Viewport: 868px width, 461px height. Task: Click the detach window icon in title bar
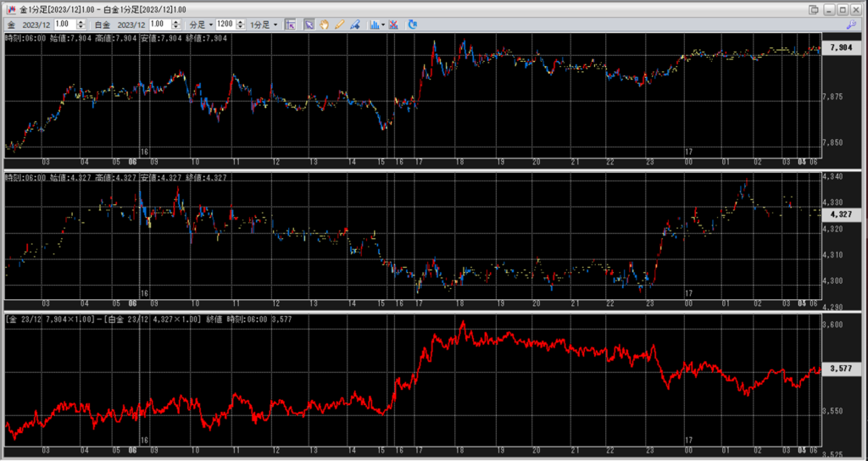pyautogui.click(x=814, y=8)
